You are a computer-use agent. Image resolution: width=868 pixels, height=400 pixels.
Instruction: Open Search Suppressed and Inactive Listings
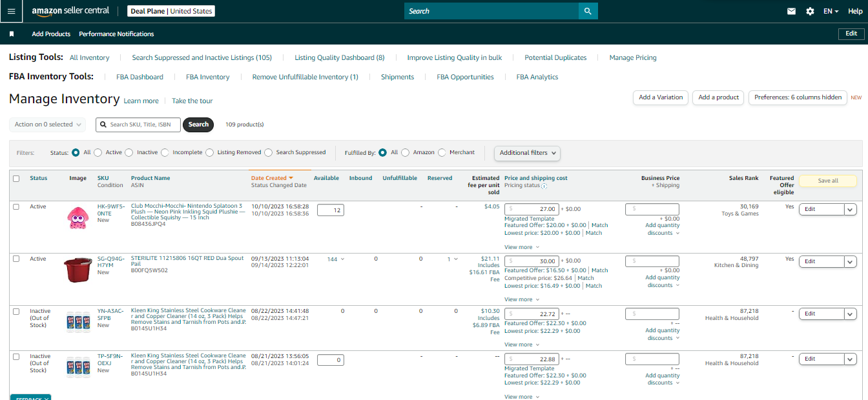point(202,57)
